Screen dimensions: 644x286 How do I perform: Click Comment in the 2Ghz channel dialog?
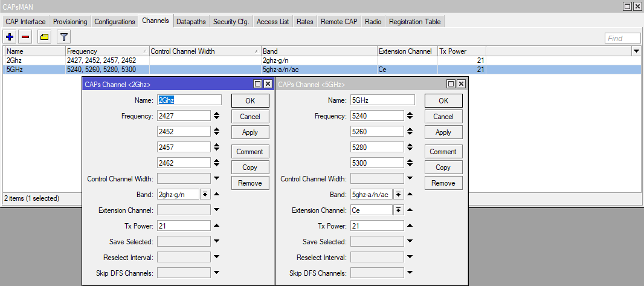250,152
